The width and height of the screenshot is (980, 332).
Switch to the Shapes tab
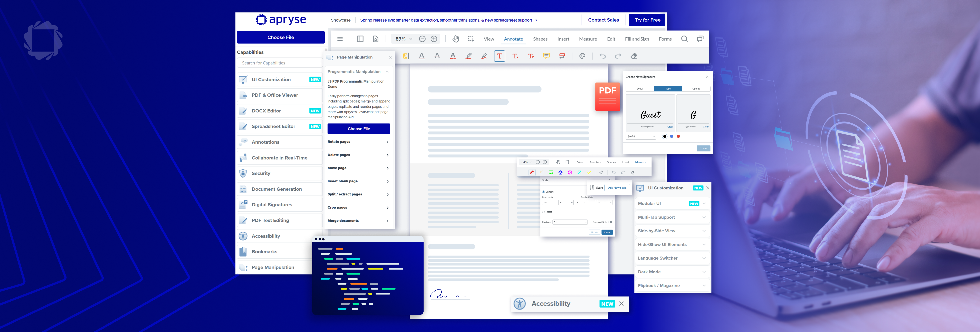[x=540, y=39]
